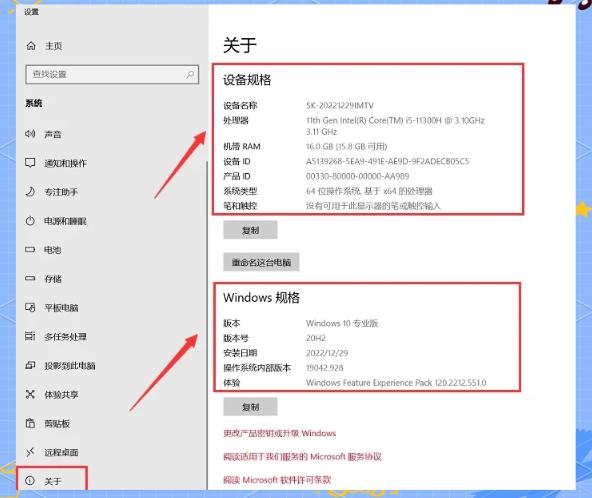Open the 体验共享 shared experiences item
This screenshot has height=498, width=592.
[52, 395]
